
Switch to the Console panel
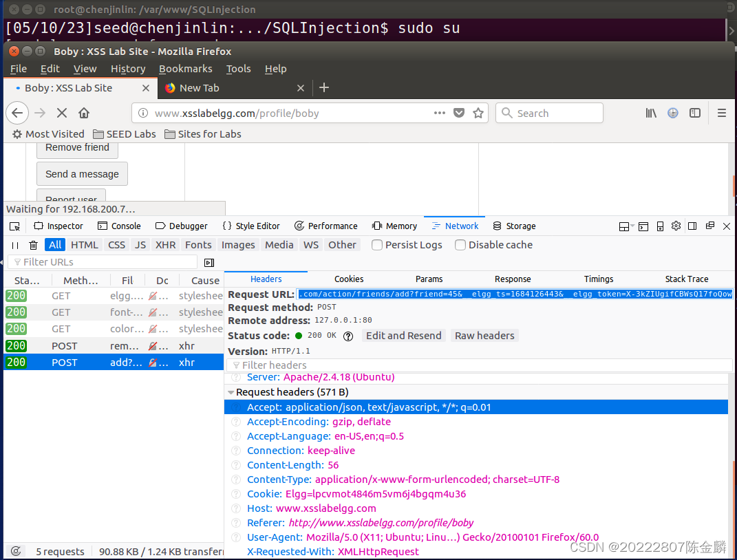pos(119,226)
